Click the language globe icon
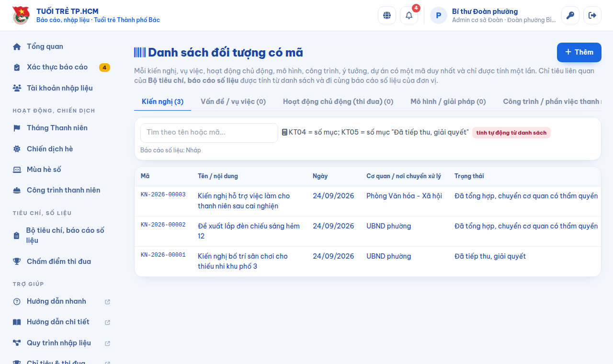This screenshot has width=613, height=364. point(387,15)
